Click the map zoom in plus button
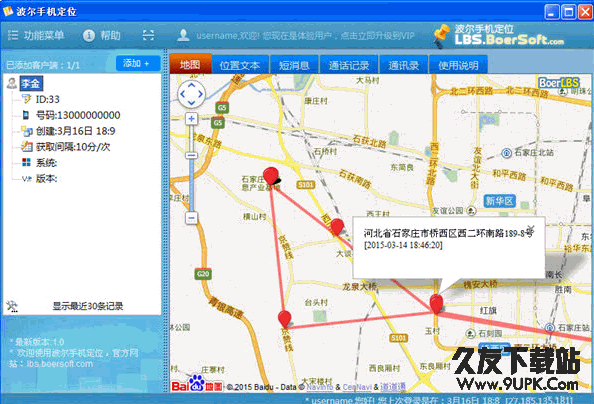This screenshot has width=594, height=404. click(x=191, y=119)
